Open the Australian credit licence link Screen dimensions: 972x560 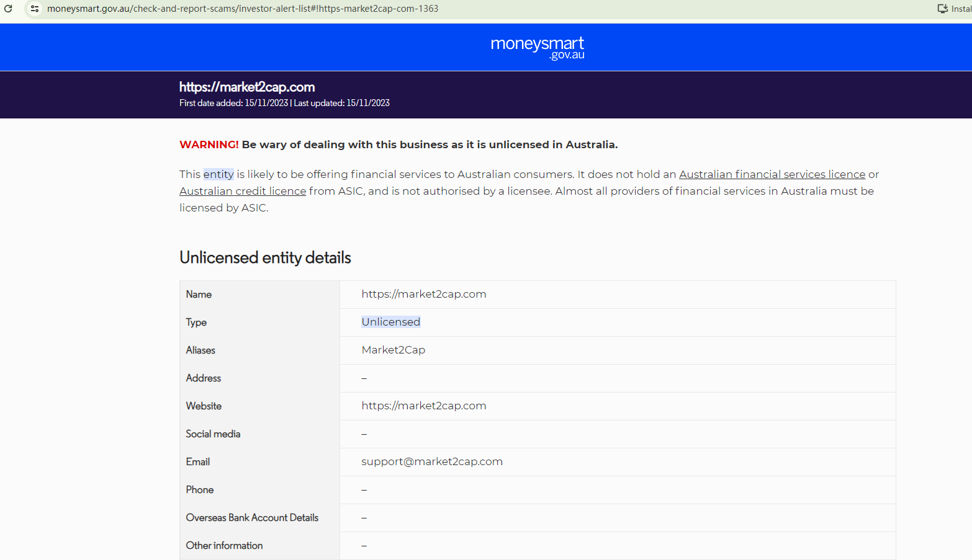pos(243,191)
